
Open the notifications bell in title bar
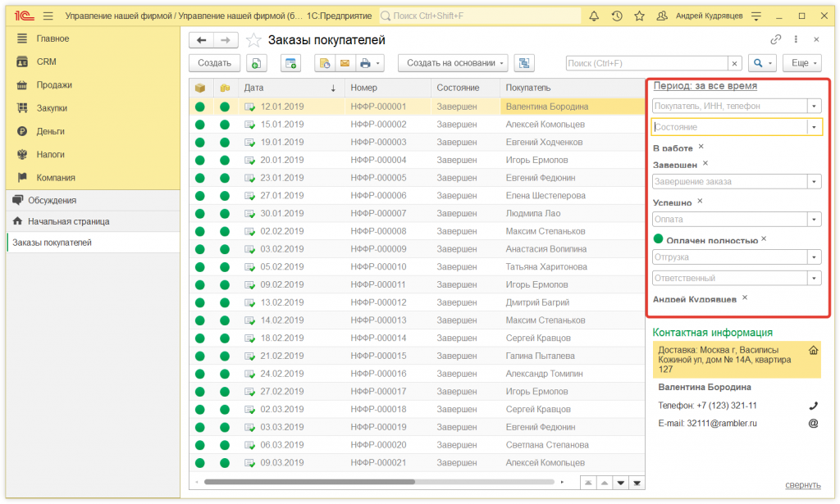pyautogui.click(x=594, y=16)
